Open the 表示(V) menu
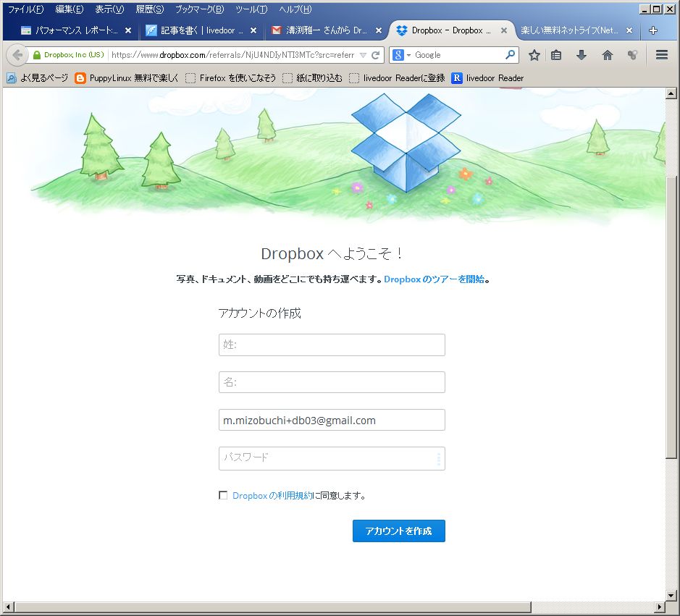 (109, 9)
